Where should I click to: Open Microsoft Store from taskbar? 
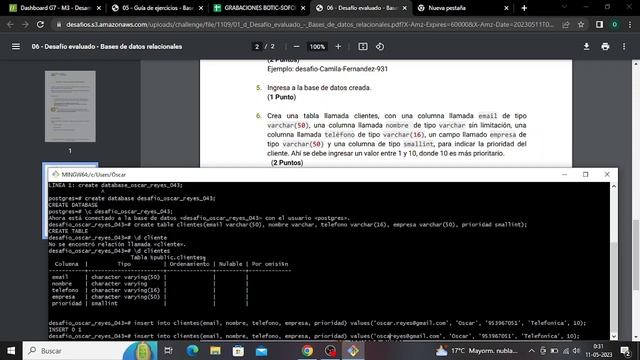[x=238, y=351]
